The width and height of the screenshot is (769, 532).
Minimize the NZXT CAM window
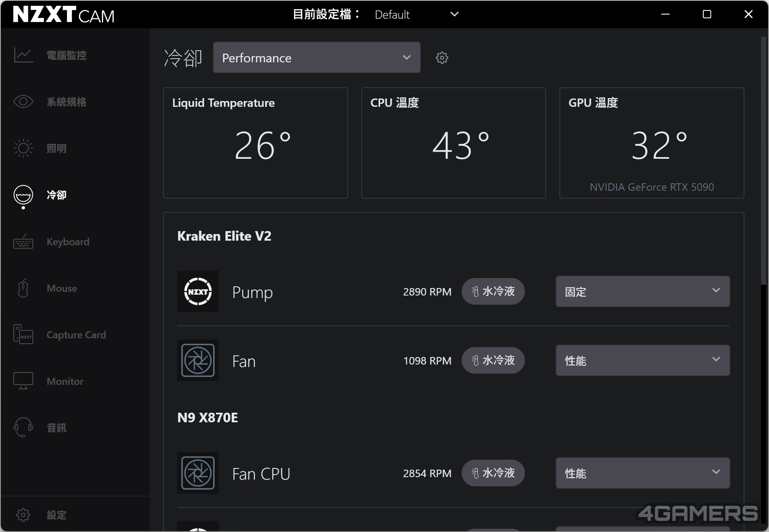point(665,15)
